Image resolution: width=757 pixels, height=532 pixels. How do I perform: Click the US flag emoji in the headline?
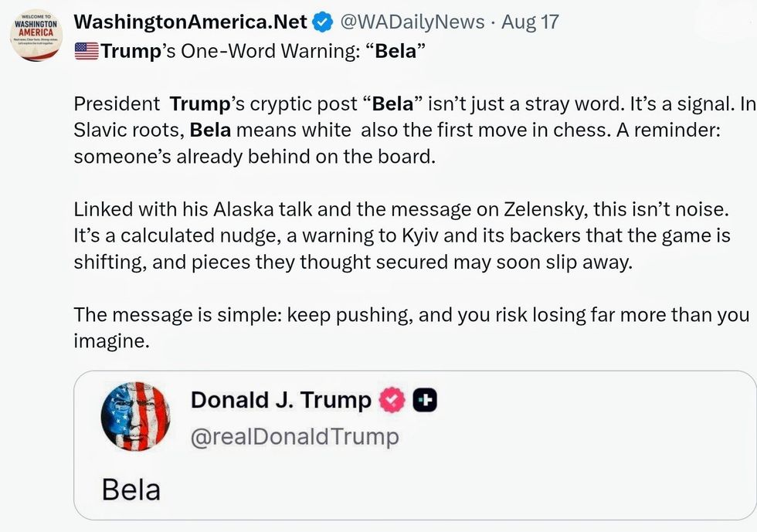(86, 52)
